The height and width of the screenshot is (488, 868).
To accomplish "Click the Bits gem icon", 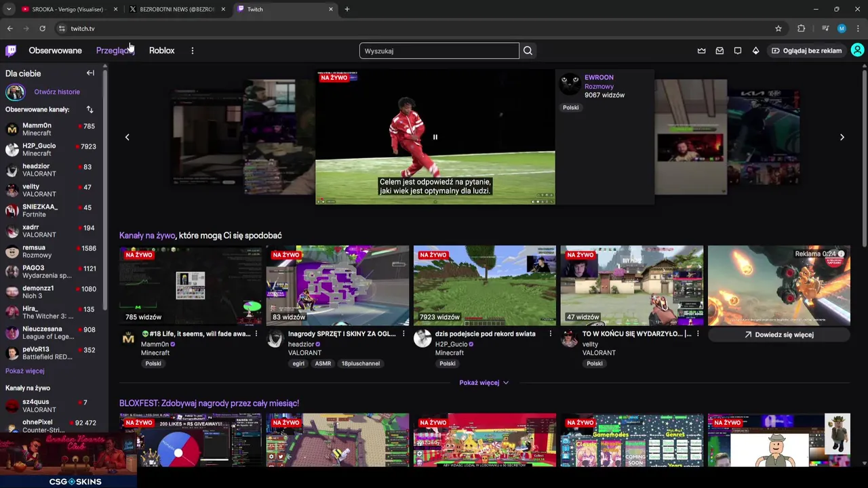I will [x=755, y=50].
